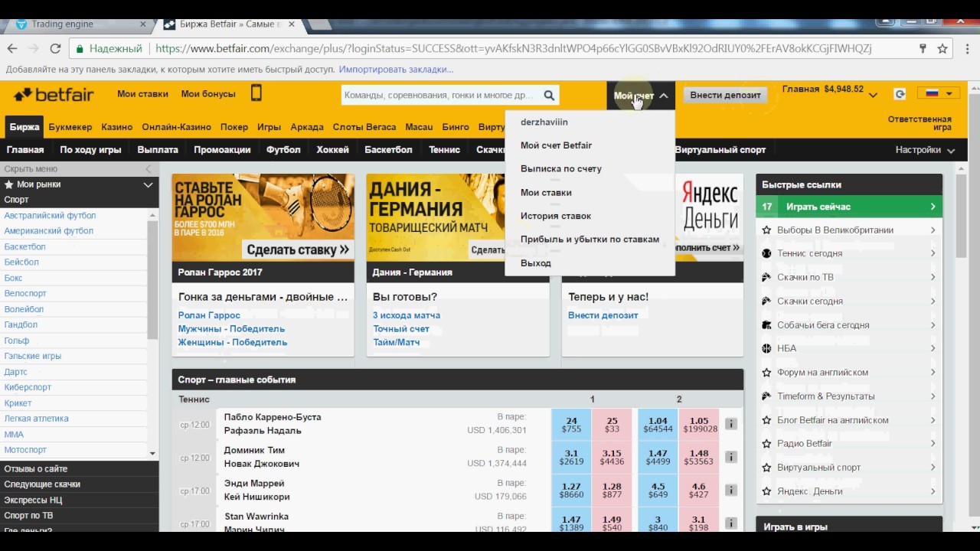This screenshot has height=551, width=980.
Task: Collapse sidebar via Скрыть меню arrow
Action: click(x=149, y=169)
